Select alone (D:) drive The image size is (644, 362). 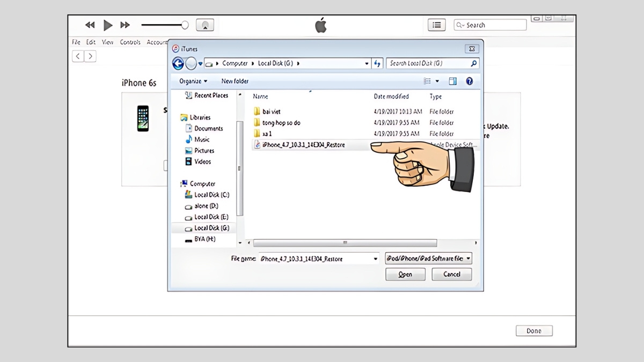point(202,206)
